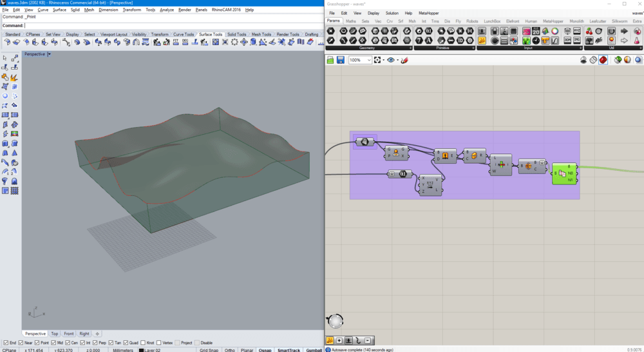Open the Grasshopper open-file icon

(x=330, y=60)
